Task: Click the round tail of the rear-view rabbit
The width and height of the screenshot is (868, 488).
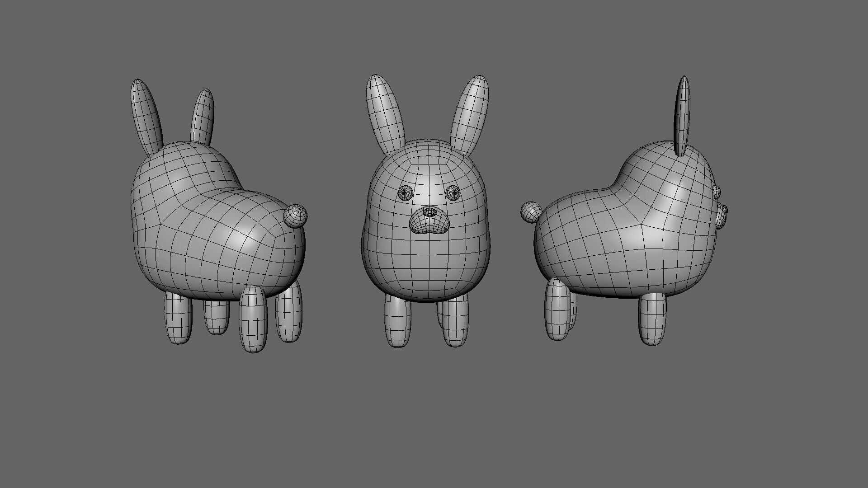Action: [296, 216]
